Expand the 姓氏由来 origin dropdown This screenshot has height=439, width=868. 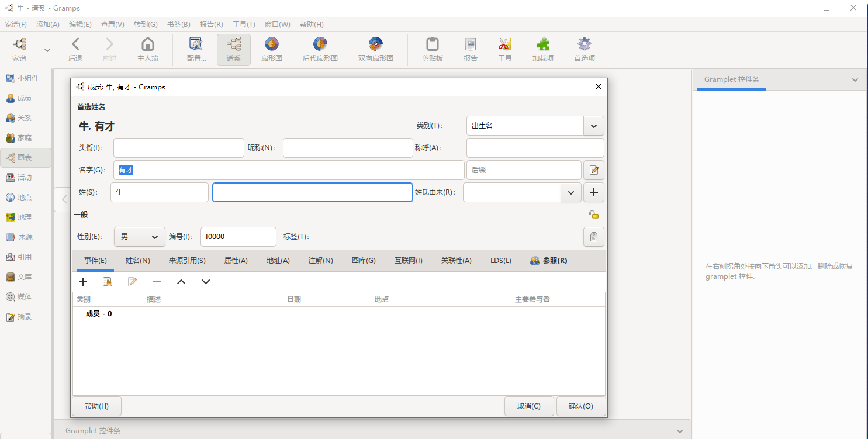(570, 192)
